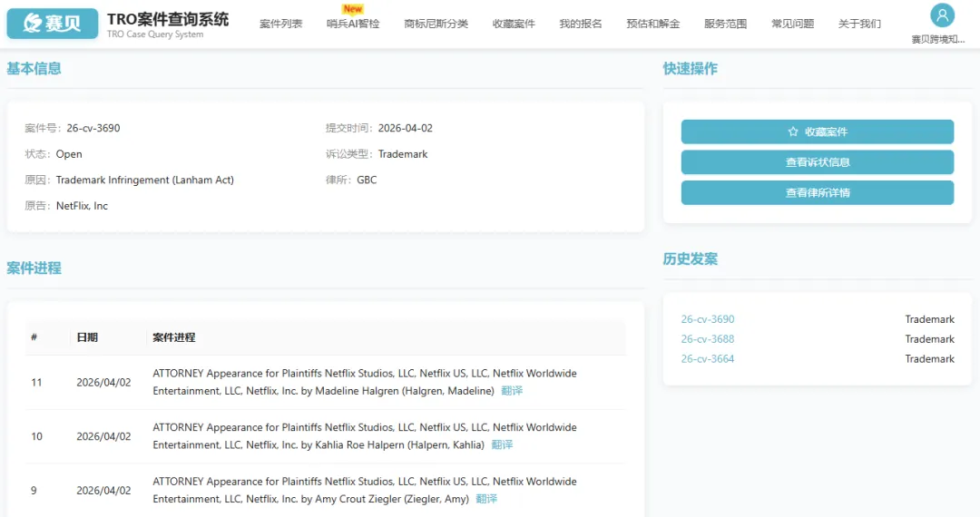Open 收藏案件 in the top navigation
Viewport: 980px width, 517px height.
click(x=514, y=24)
